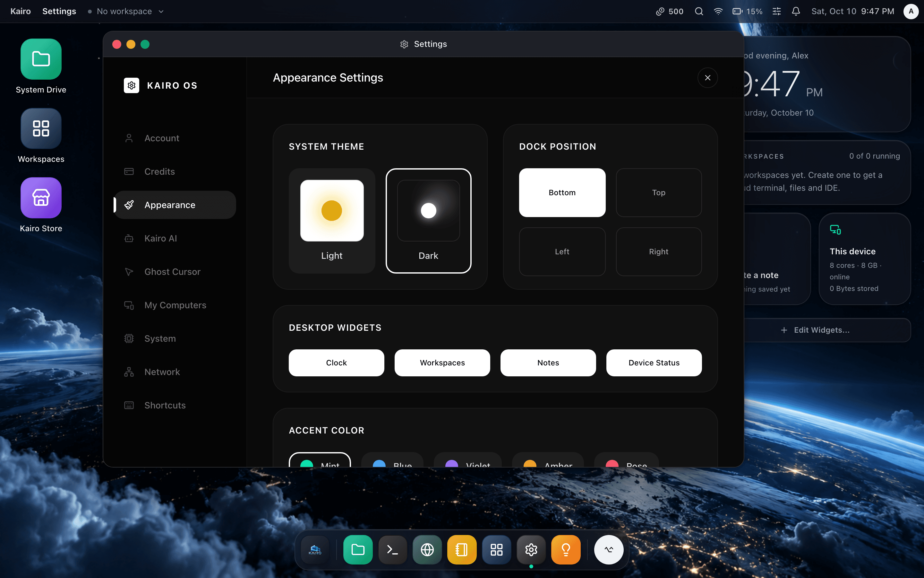This screenshot has width=924, height=578.
Task: Click Kairo logo launcher in dock
Action: point(315,550)
